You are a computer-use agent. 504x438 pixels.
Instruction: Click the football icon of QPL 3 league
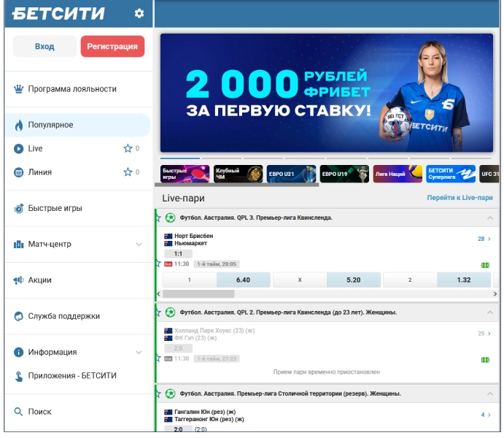click(170, 218)
